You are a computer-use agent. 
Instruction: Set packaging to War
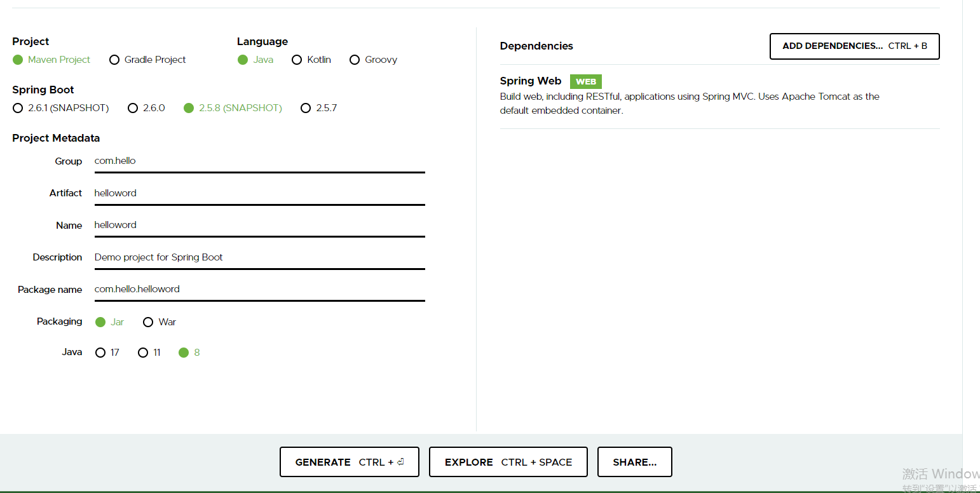click(160, 322)
